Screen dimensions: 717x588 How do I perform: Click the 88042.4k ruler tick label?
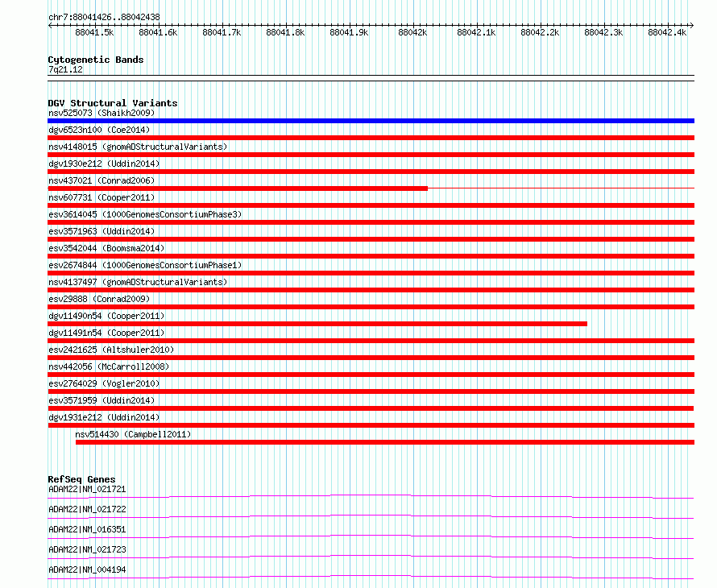pyautogui.click(x=667, y=32)
